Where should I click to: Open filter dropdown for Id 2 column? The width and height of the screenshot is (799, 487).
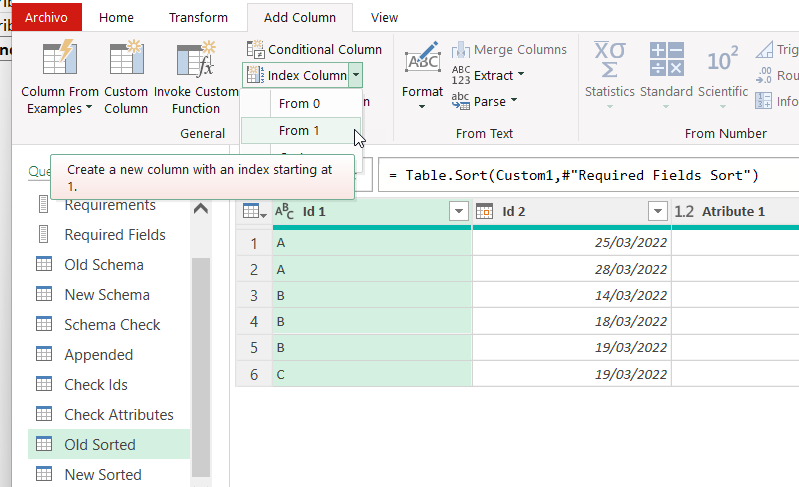click(x=658, y=211)
